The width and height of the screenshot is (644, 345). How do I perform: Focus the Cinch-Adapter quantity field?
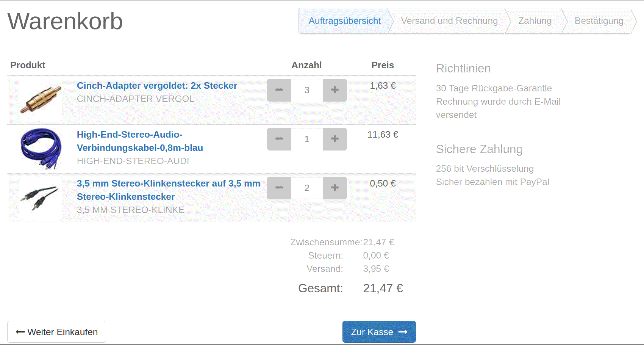pyautogui.click(x=307, y=90)
